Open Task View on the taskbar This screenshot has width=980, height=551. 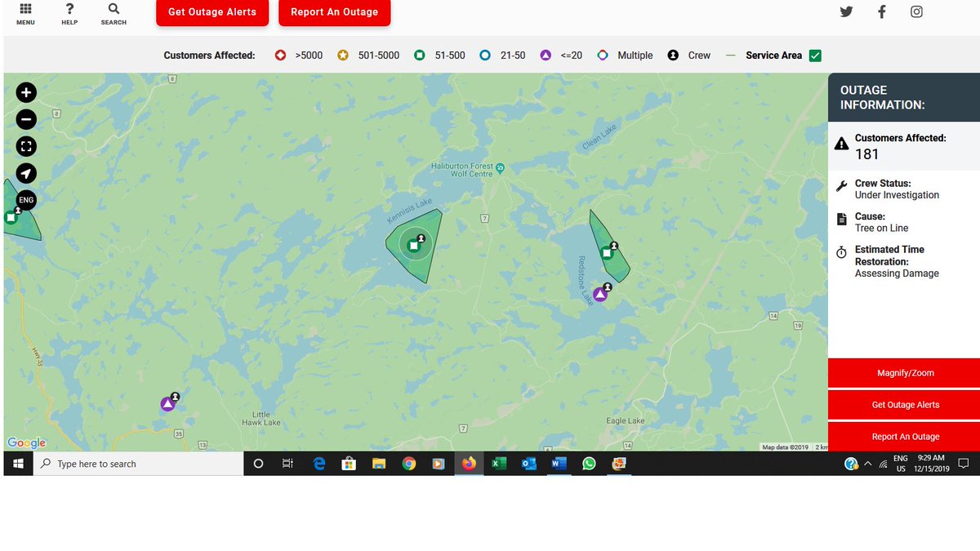point(287,464)
